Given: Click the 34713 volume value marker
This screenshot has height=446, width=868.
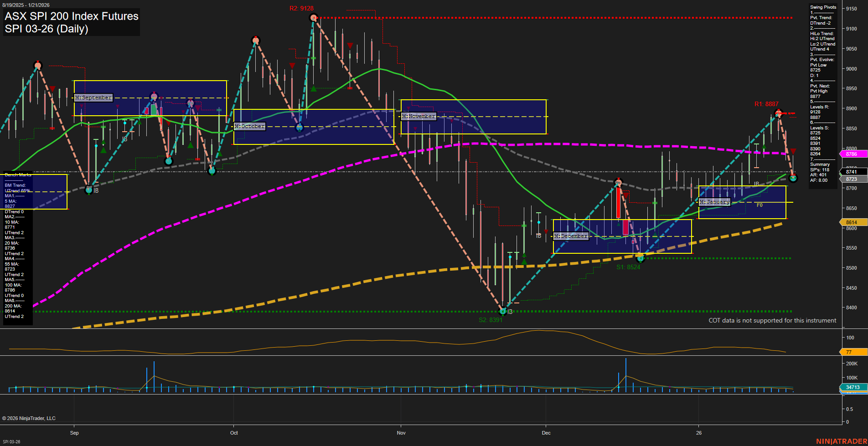Looking at the screenshot, I should click(x=852, y=387).
